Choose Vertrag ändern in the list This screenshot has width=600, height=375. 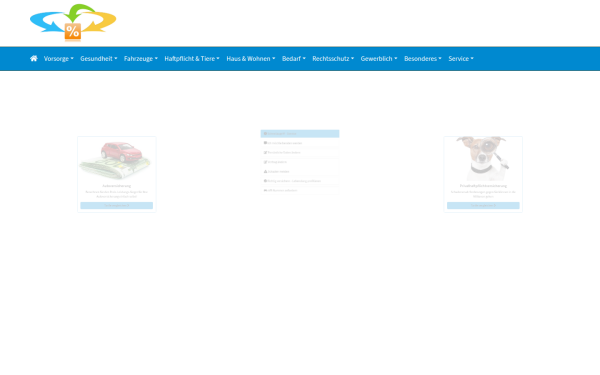tap(300, 162)
